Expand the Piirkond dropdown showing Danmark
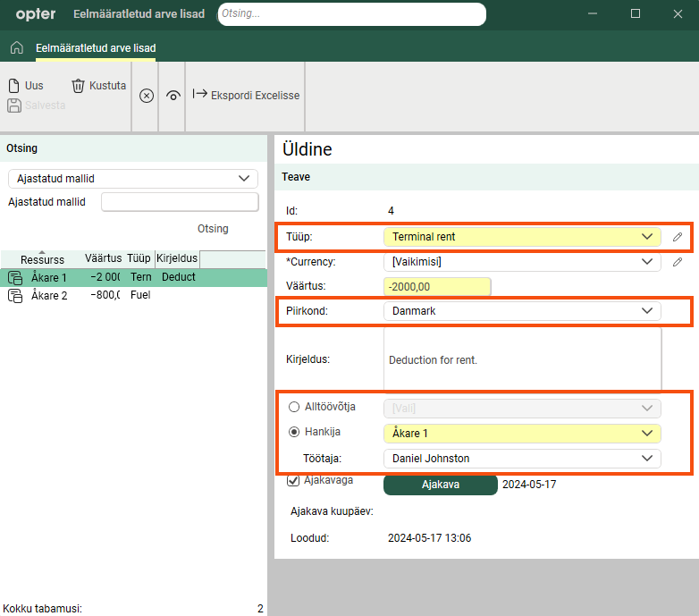Image resolution: width=699 pixels, height=616 pixels. point(522,311)
